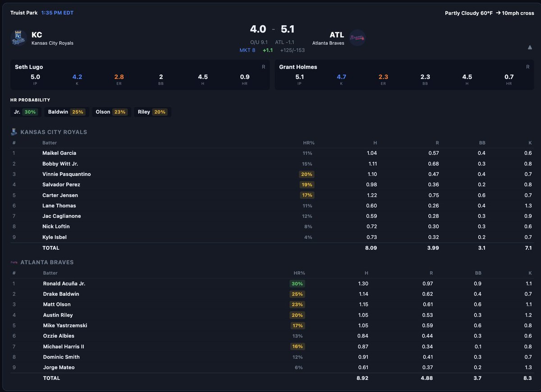
Task: Click the MKT 8 market total link
Action: pyautogui.click(x=247, y=50)
